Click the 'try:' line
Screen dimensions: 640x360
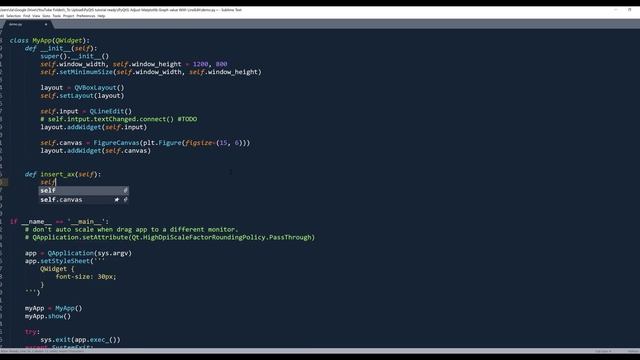(32, 332)
